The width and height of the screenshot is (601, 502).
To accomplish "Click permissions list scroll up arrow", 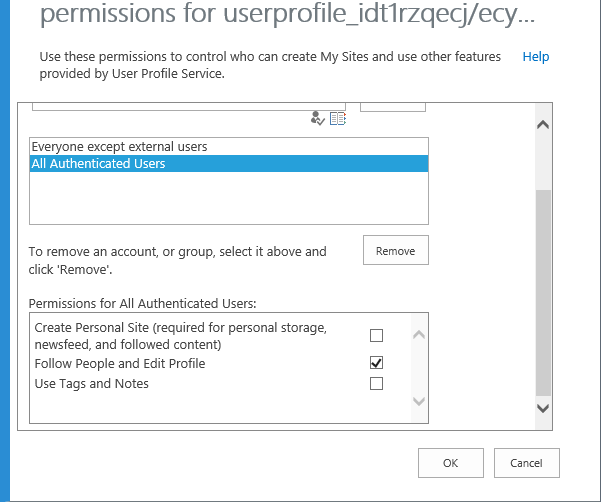I will tap(419, 335).
